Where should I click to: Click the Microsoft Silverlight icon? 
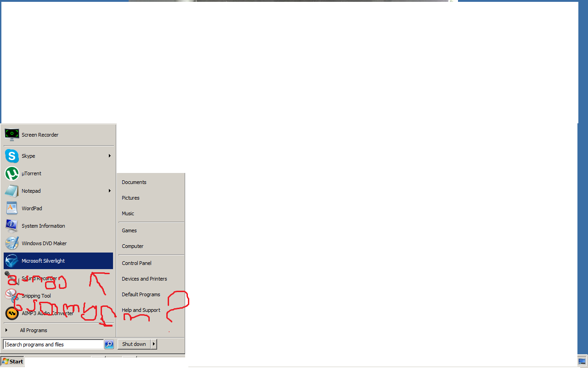point(12,261)
